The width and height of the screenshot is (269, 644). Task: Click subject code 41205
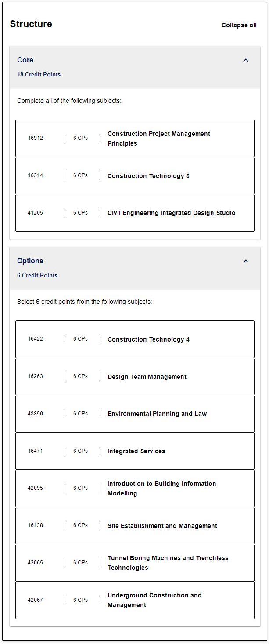pyautogui.click(x=35, y=213)
